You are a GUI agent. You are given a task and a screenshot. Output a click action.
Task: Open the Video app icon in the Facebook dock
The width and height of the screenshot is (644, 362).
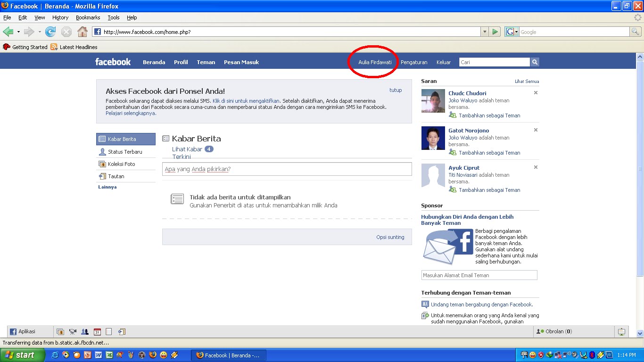point(73,331)
